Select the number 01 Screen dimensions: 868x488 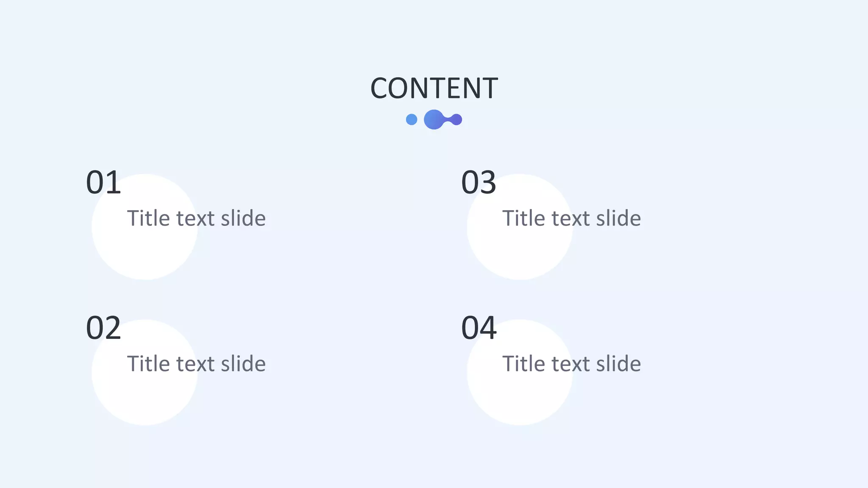click(x=103, y=183)
